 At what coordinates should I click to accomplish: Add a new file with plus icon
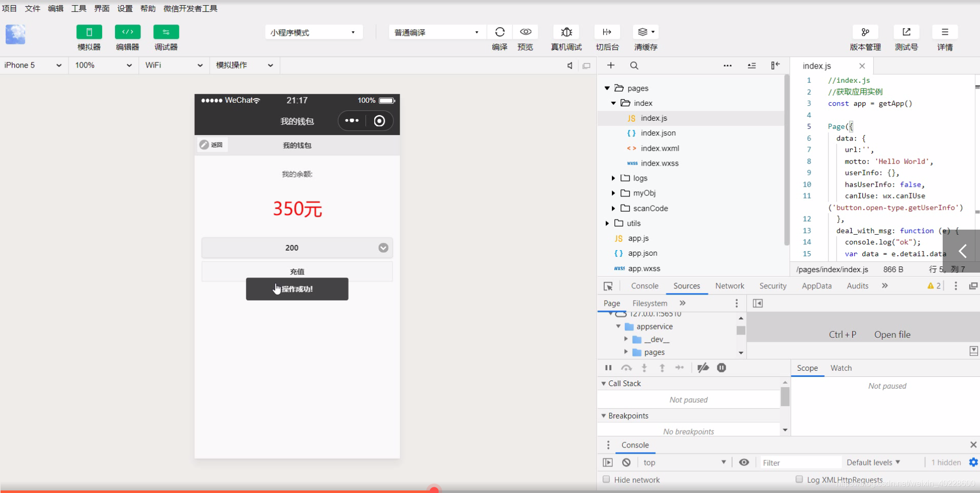(611, 65)
